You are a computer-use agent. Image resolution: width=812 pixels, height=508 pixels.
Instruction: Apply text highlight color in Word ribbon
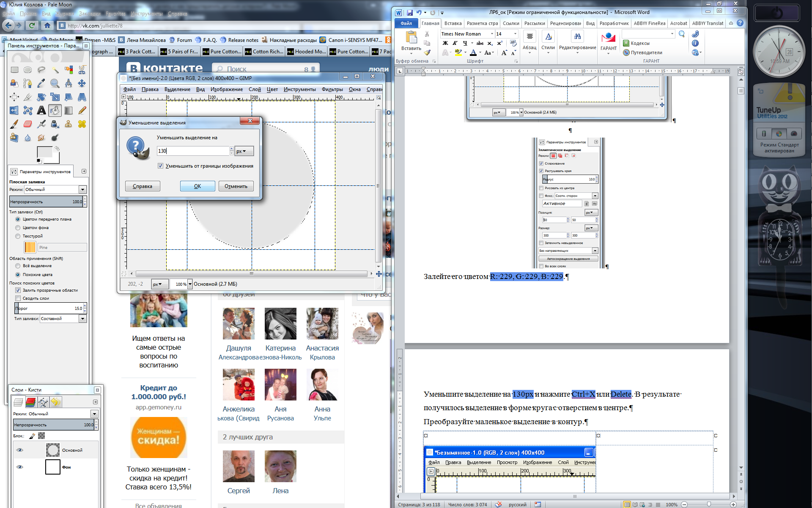tap(458, 52)
